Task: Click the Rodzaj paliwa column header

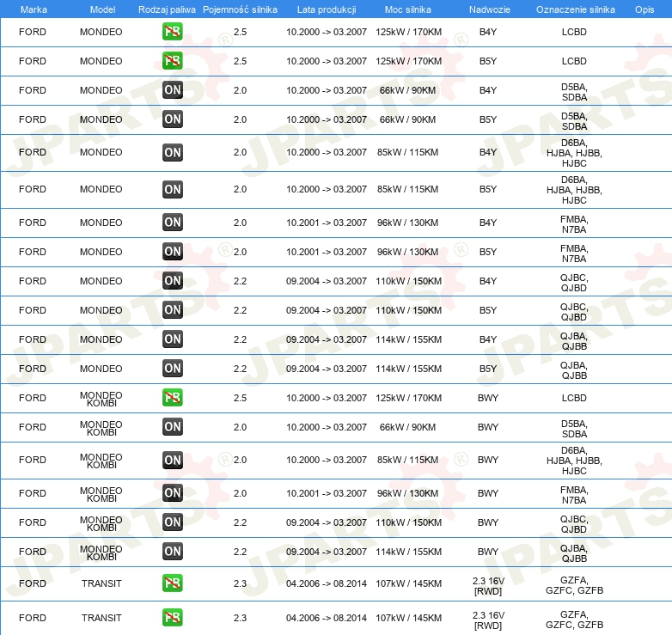Action: point(167,9)
